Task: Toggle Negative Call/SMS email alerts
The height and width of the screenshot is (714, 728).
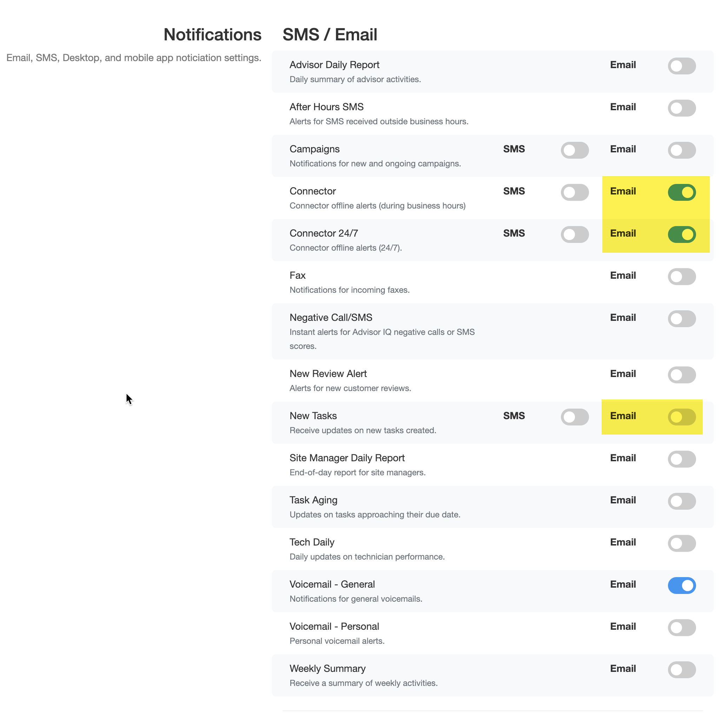Action: [x=682, y=319]
